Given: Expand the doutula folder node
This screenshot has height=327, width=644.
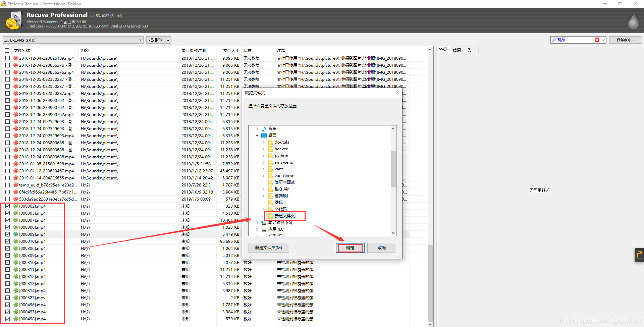Looking at the screenshot, I should [x=264, y=142].
